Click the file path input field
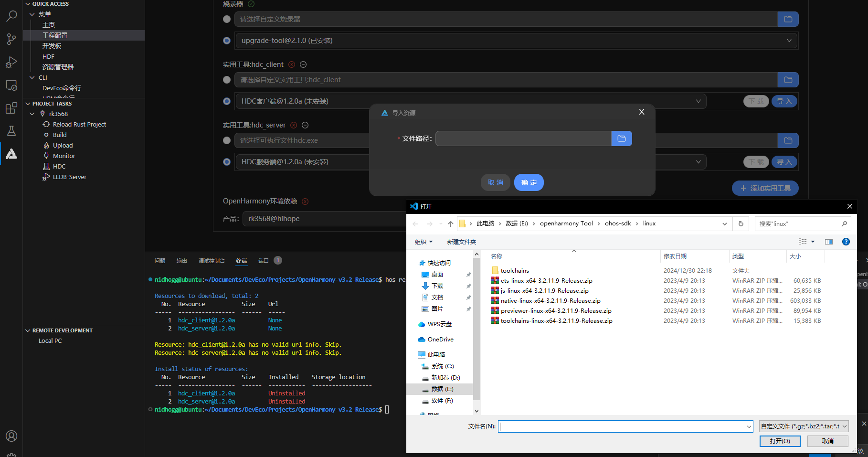Screen dimensions: 868x457 [523, 138]
